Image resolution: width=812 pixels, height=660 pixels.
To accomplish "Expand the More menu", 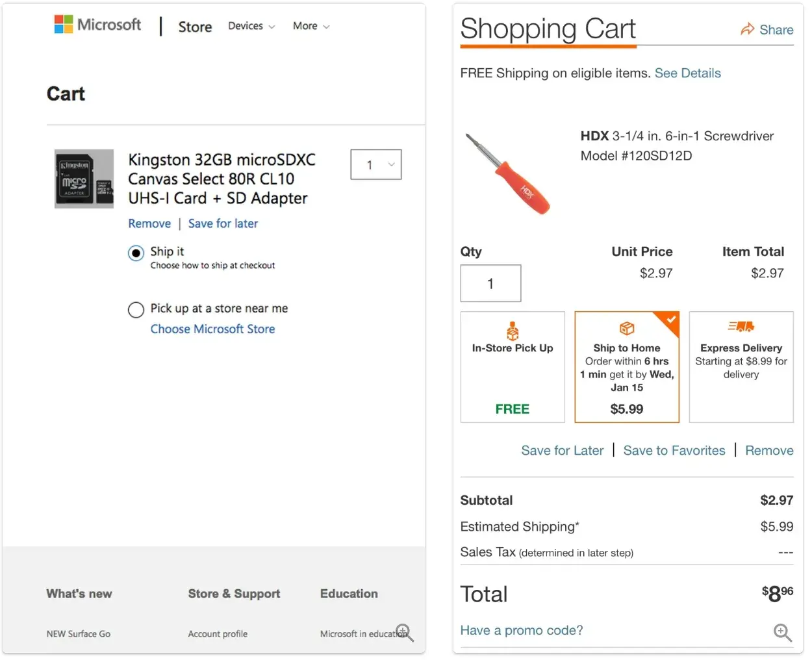I will 311,26.
